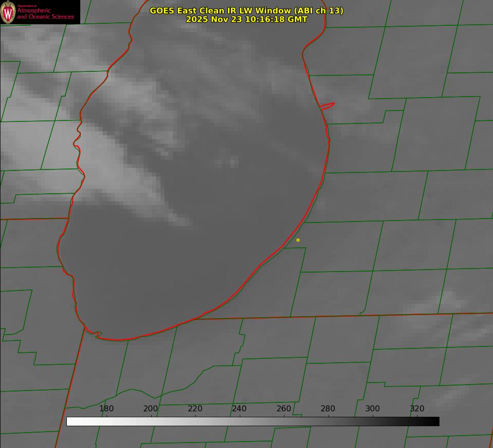Click the notched inlet on the southwest shoreline
The image size is (493, 448).
click(x=98, y=334)
